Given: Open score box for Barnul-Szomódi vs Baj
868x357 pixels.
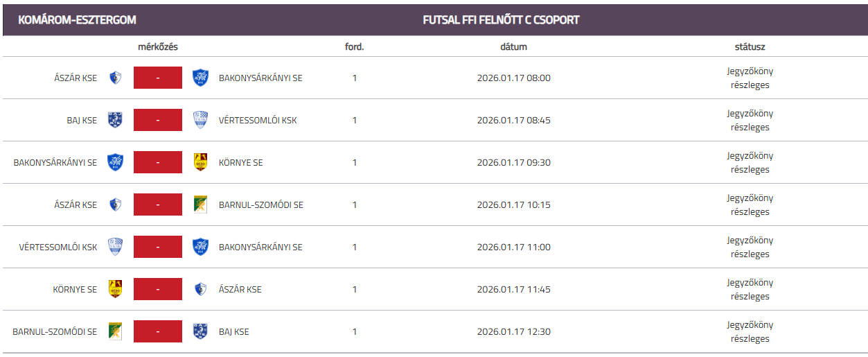Looking at the screenshot, I should tap(158, 331).
